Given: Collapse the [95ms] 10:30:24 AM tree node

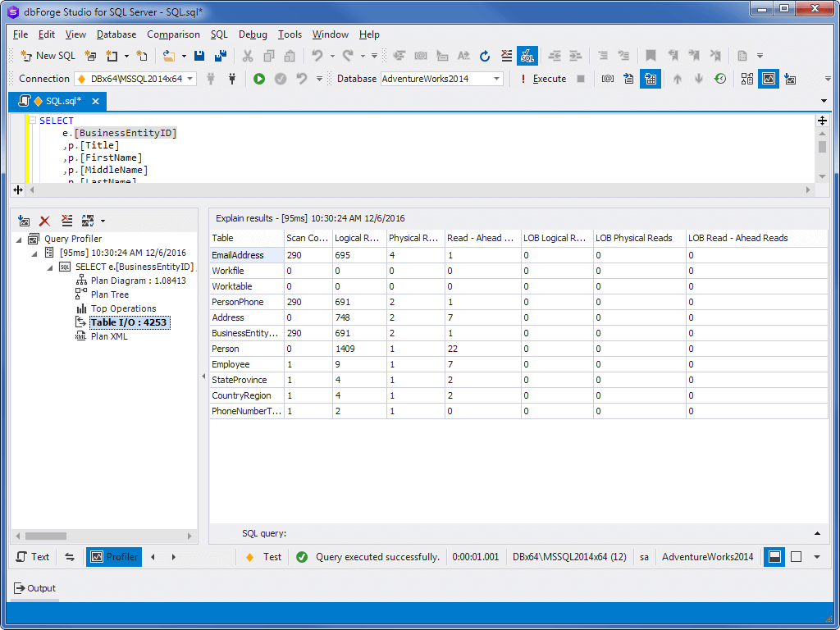Looking at the screenshot, I should click(x=34, y=253).
